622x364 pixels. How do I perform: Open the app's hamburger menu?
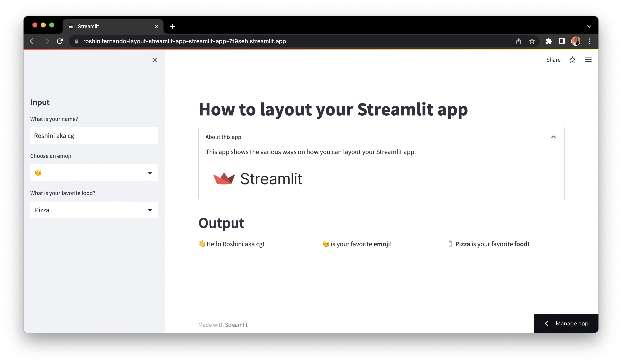coord(588,59)
